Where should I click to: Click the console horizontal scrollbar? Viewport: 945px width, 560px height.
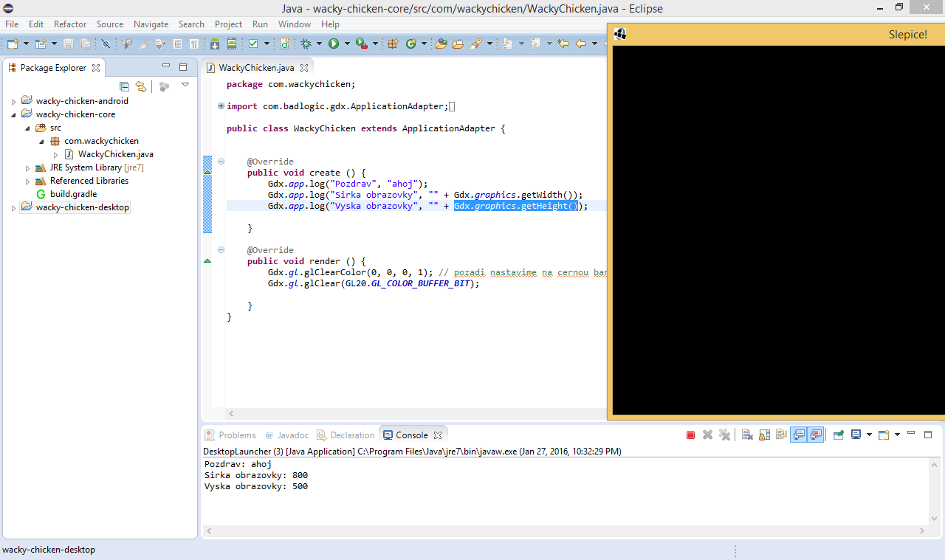(x=565, y=531)
